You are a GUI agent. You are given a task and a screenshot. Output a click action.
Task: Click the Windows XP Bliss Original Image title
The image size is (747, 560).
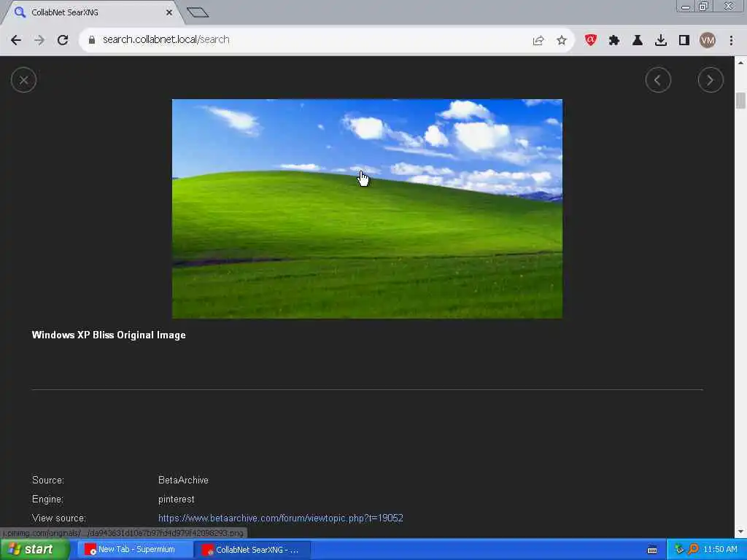[109, 335]
